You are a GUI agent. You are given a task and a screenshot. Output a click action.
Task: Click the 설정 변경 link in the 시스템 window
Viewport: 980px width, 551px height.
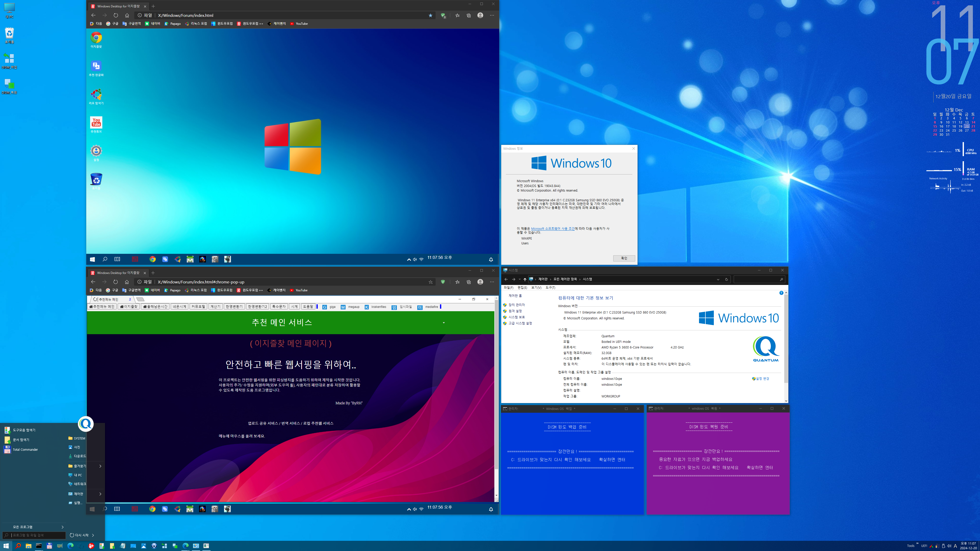[761, 379]
